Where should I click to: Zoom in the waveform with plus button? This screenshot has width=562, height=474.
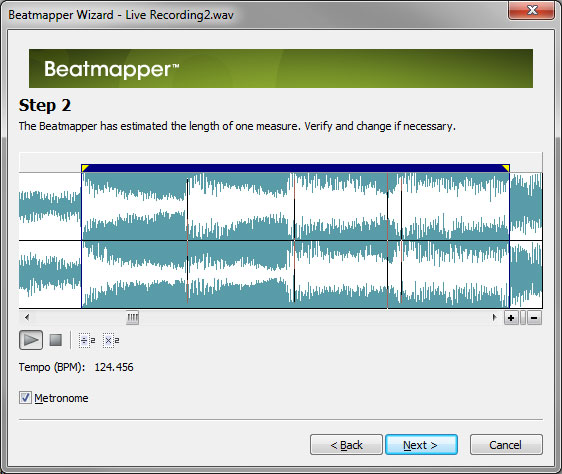[x=511, y=318]
